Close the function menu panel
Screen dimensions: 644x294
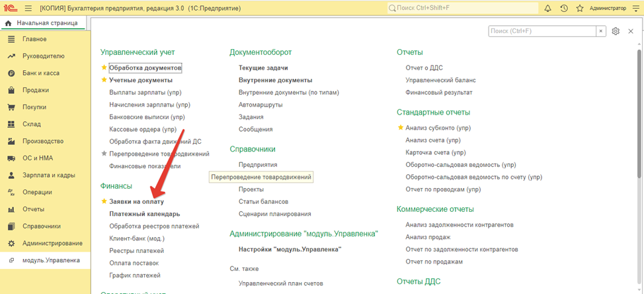(x=631, y=31)
